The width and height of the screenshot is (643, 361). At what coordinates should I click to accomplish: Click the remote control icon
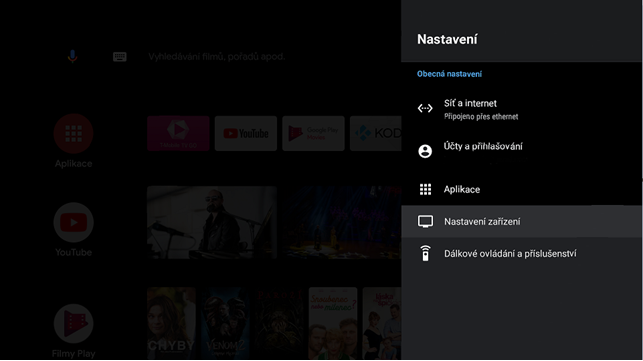click(425, 253)
